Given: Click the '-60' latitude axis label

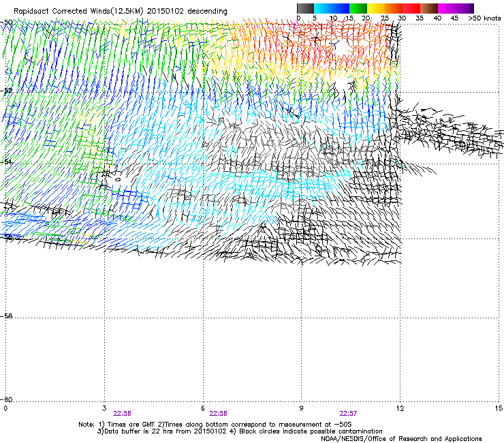Looking at the screenshot, I should tap(6, 399).
